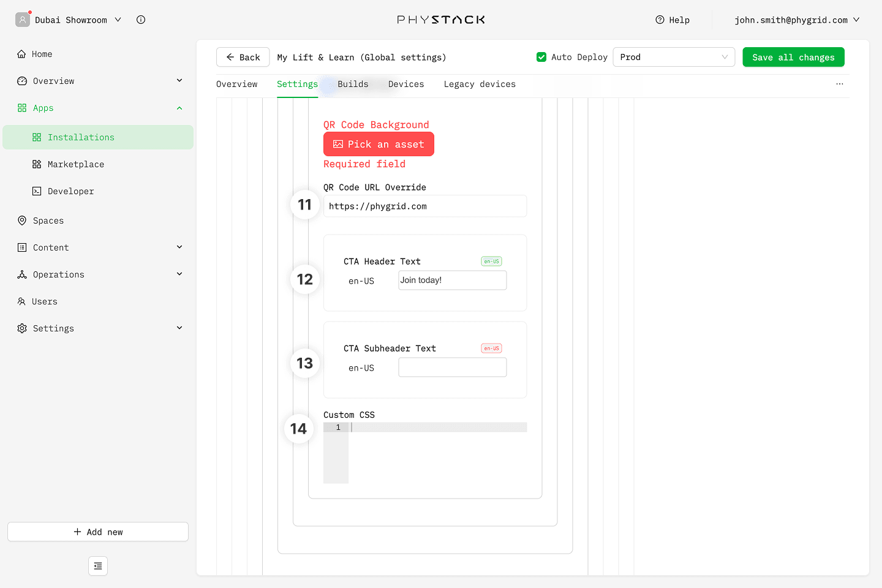Click the Home icon in sidebar

tap(21, 54)
